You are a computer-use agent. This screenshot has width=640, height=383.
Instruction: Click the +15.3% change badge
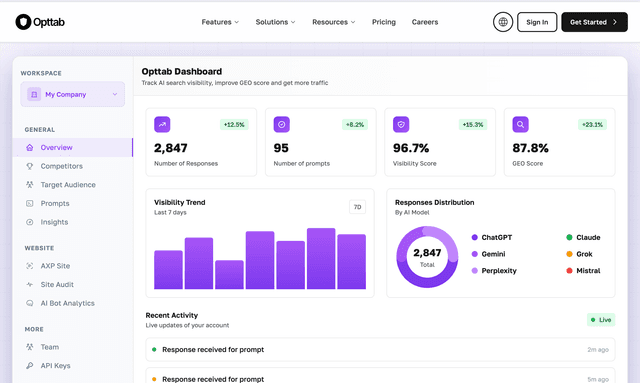(x=473, y=125)
